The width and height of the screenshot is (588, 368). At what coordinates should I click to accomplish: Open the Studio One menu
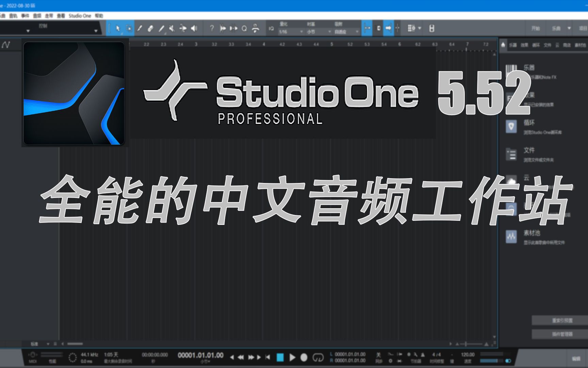click(80, 16)
